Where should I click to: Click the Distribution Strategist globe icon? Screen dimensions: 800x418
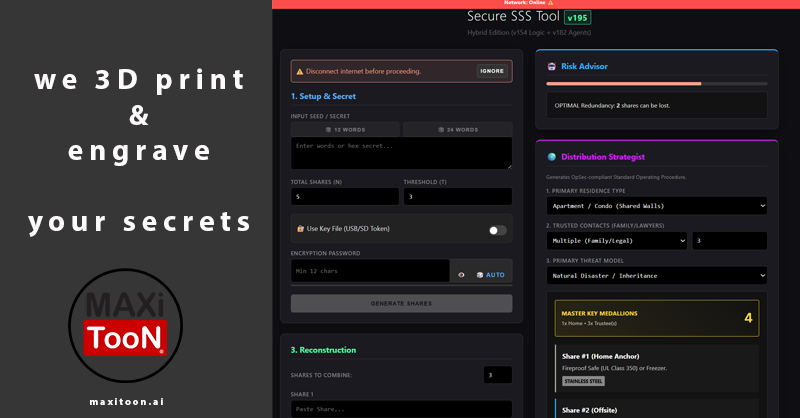551,157
